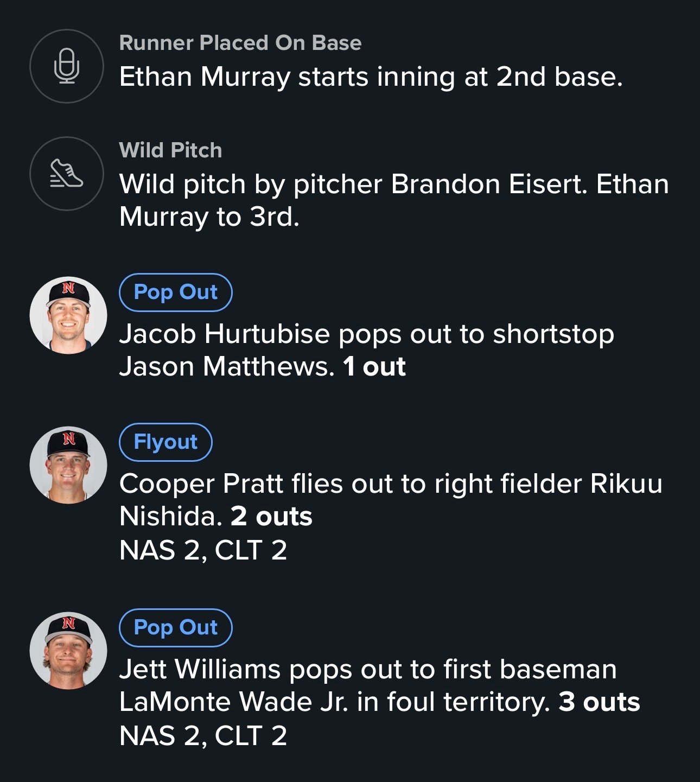Select the Runner Placed On Base heading

(x=240, y=43)
